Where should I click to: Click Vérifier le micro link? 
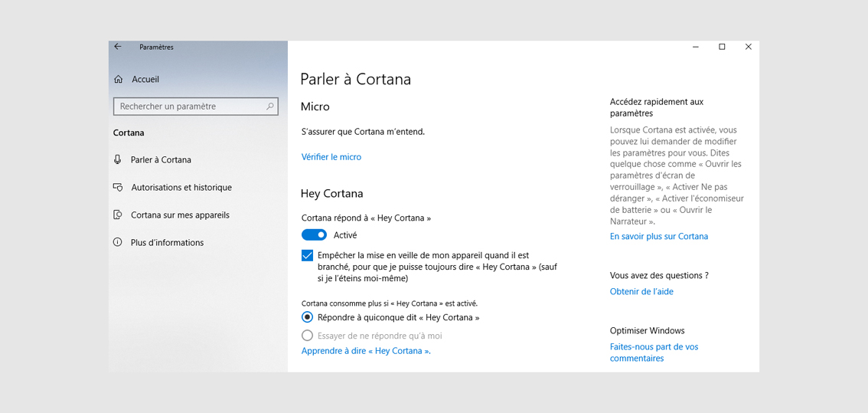pyautogui.click(x=331, y=157)
